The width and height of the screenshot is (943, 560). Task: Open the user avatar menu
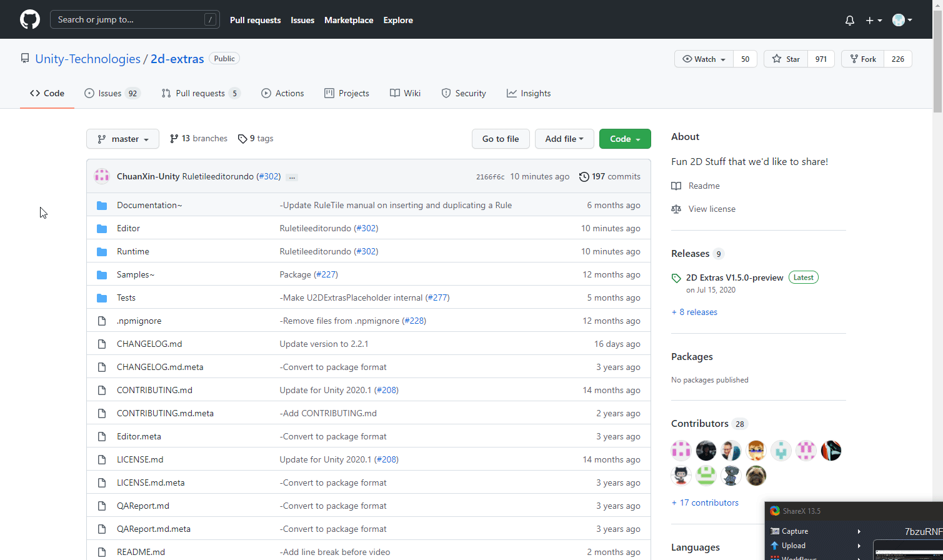coord(902,20)
